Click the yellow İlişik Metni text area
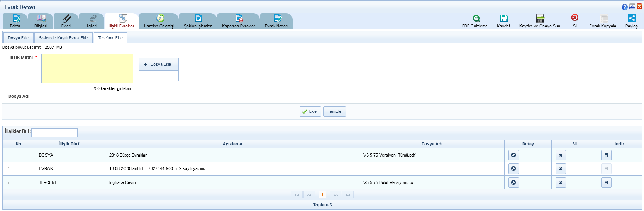644x211 pixels. click(x=87, y=68)
